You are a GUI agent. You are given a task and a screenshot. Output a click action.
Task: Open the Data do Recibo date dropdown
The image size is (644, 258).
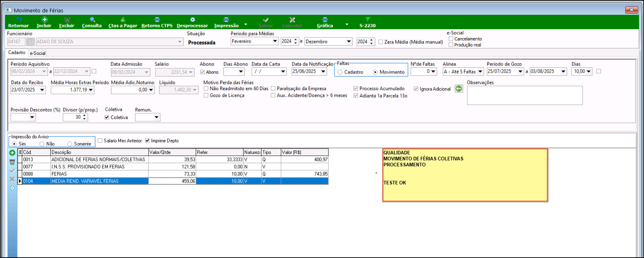42,90
